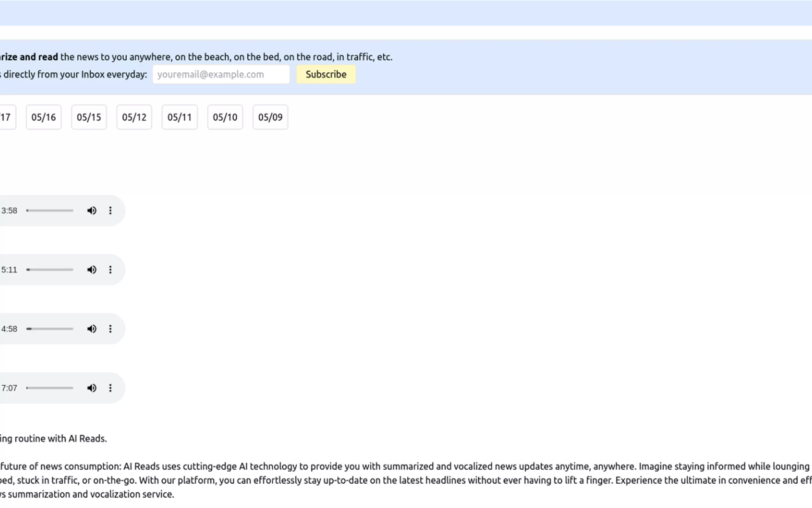
Task: Open more options on 3:58 audio
Action: pyautogui.click(x=110, y=211)
